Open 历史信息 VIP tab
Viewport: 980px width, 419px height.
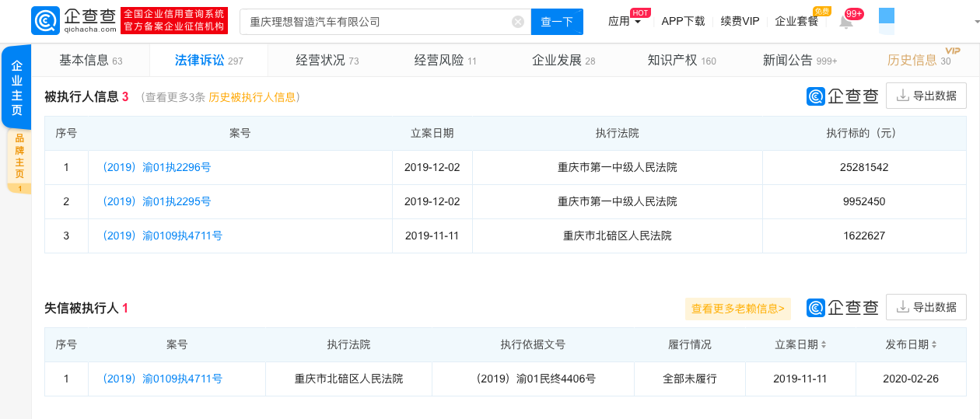(x=918, y=61)
